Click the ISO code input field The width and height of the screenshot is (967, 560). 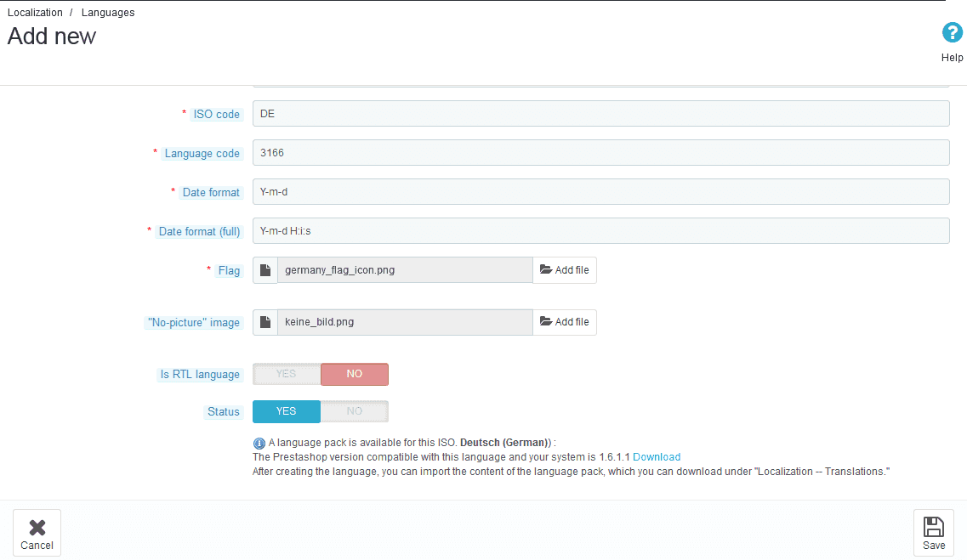(x=600, y=114)
